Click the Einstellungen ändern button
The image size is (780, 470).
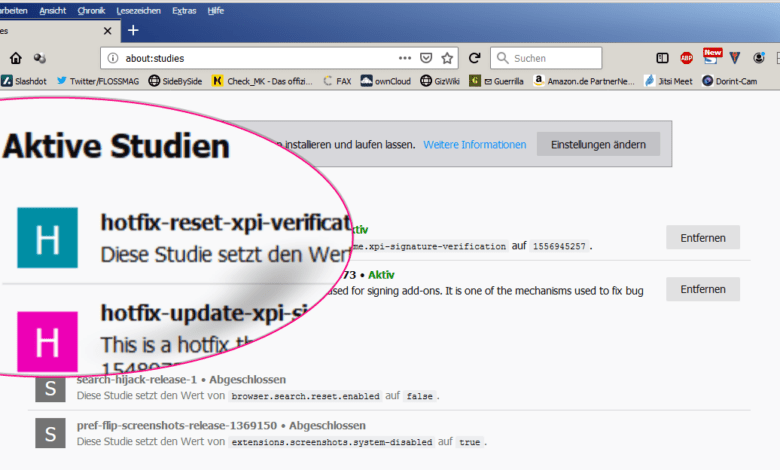click(598, 145)
